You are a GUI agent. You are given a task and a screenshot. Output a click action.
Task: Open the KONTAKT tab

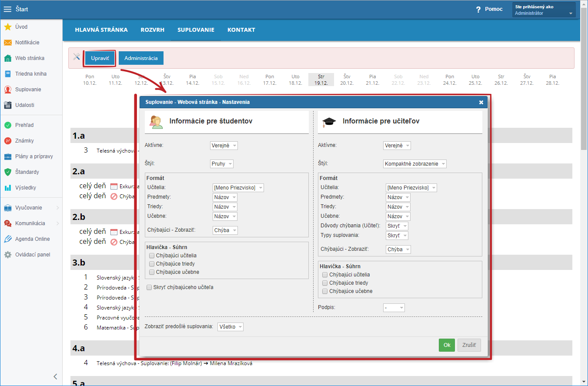click(241, 30)
